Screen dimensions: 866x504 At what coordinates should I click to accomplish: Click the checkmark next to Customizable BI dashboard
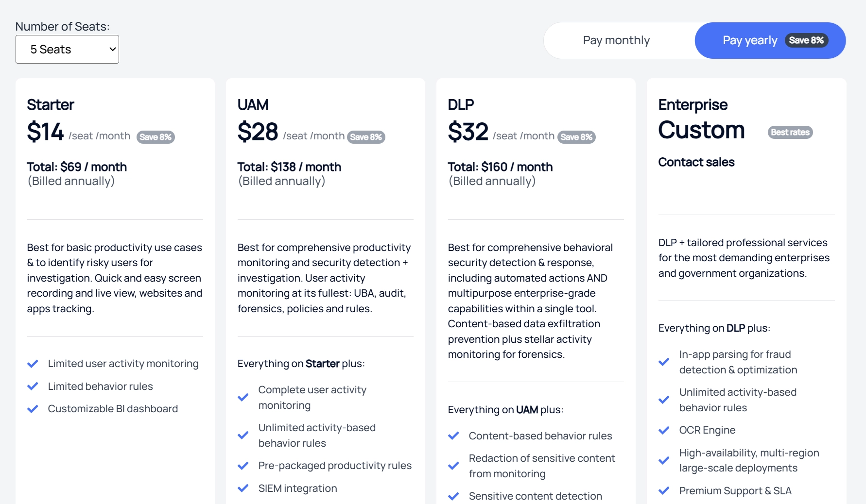(x=33, y=408)
